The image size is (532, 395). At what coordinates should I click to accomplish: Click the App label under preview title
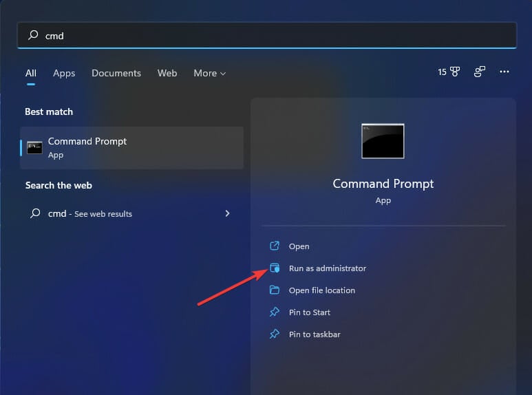point(383,200)
